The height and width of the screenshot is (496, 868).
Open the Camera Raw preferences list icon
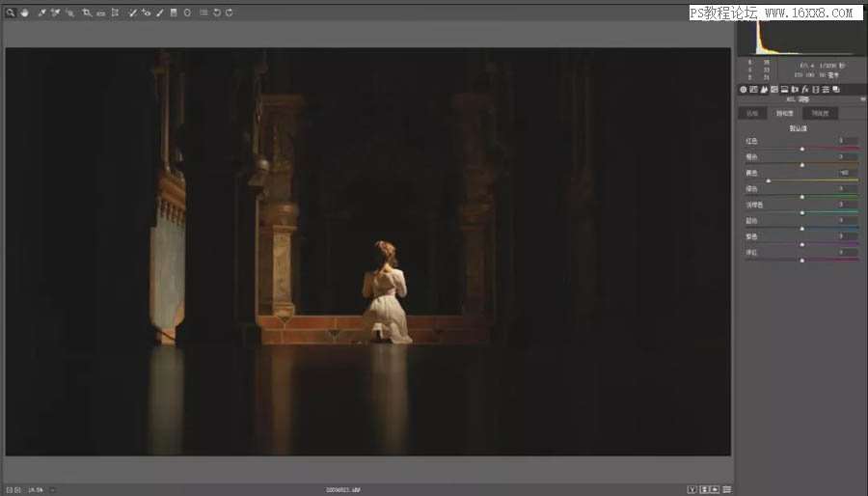point(203,13)
